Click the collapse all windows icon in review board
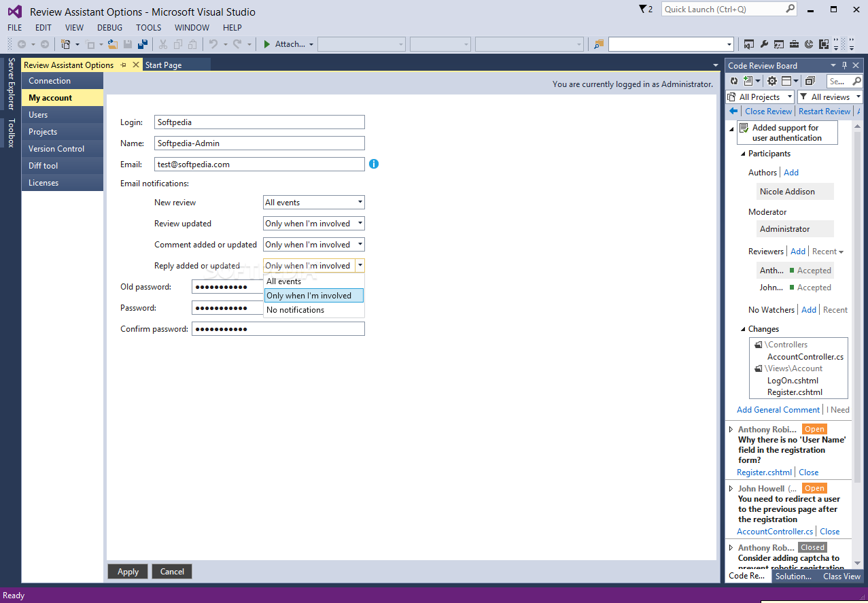The image size is (868, 603). pos(810,81)
